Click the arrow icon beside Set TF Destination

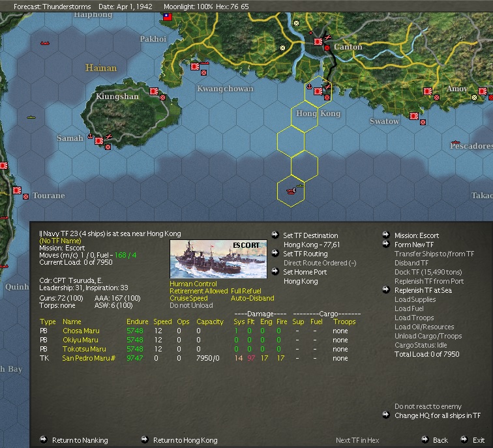[275, 235]
